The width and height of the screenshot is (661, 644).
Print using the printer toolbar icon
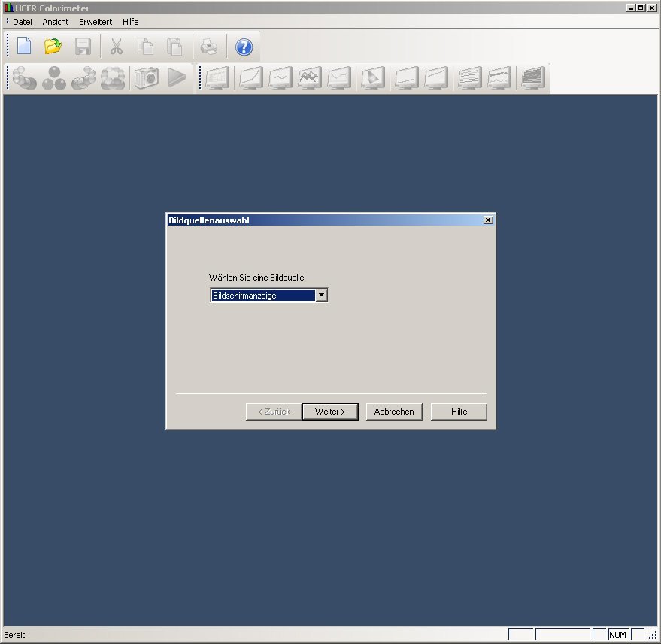pos(209,47)
